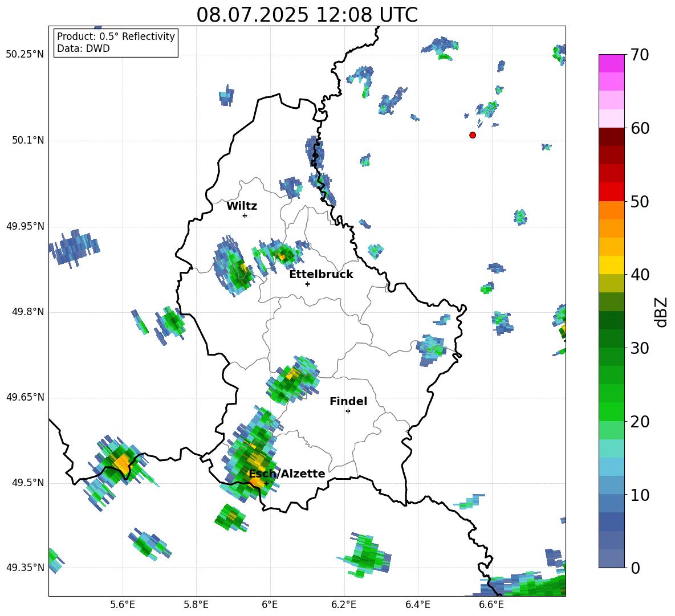Screen dimensions: 675x616
Task: Click the 49.95°N latitude label
Action: click(25, 226)
